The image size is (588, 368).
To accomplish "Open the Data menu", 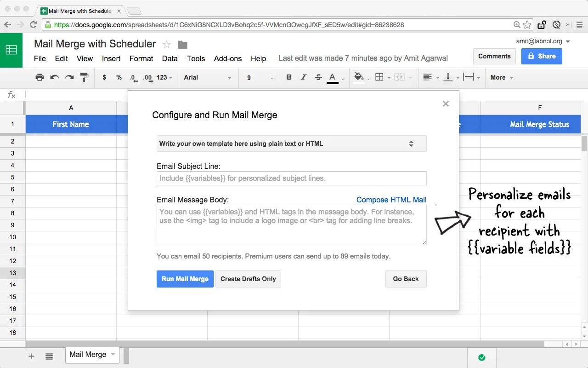I will click(x=170, y=58).
